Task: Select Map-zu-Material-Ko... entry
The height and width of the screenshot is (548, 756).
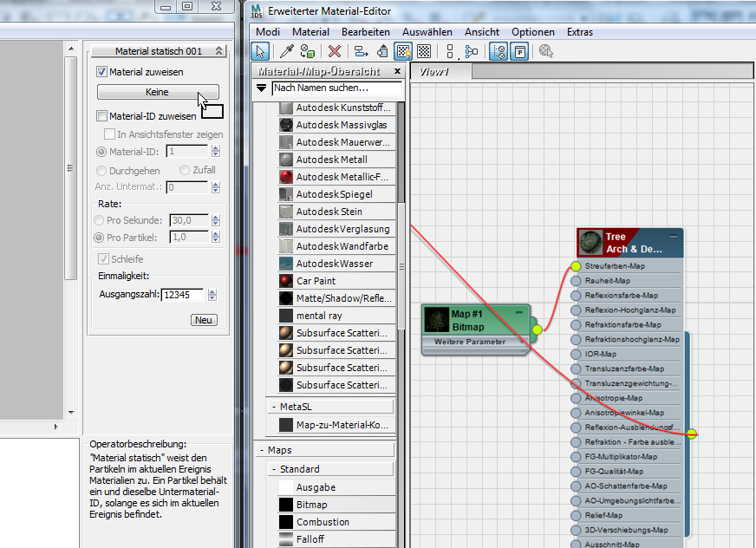Action: [337, 426]
